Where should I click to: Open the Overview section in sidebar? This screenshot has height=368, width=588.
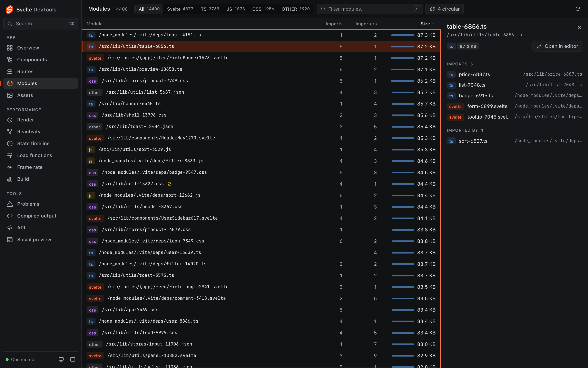point(41,48)
